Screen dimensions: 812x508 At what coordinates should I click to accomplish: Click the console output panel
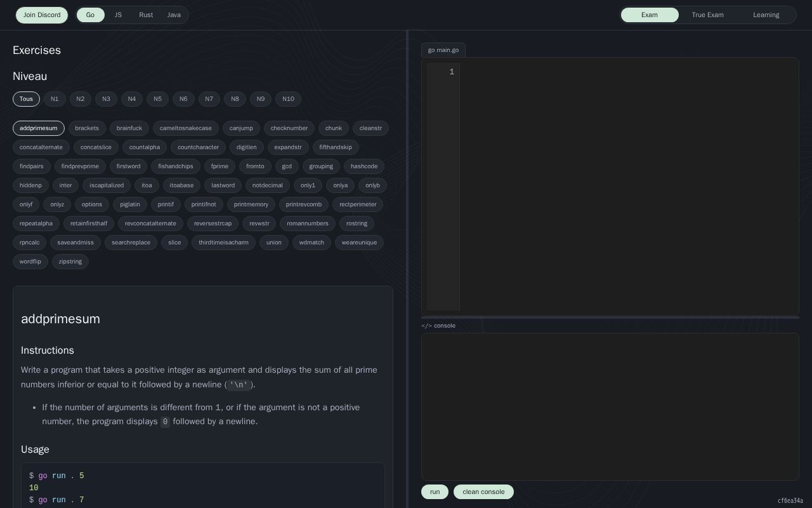tap(610, 406)
